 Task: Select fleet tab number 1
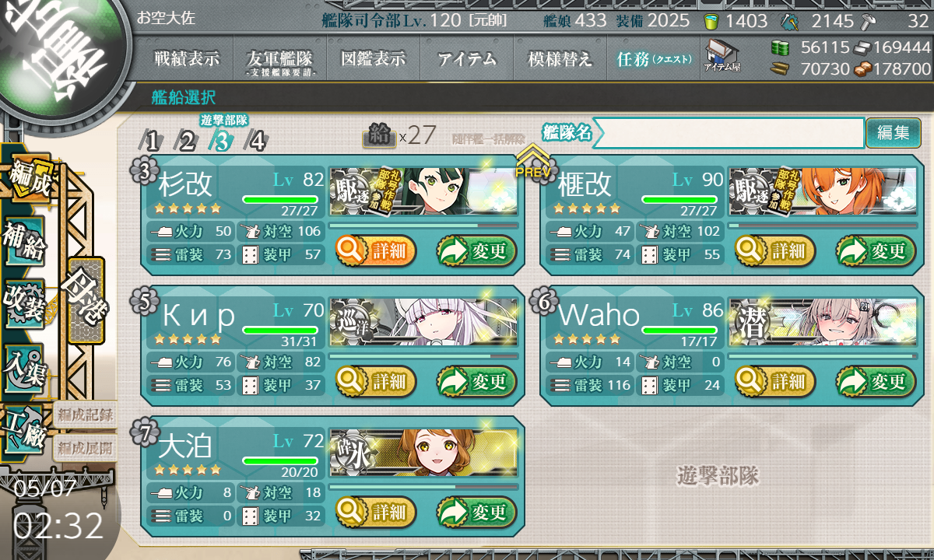pos(153,141)
